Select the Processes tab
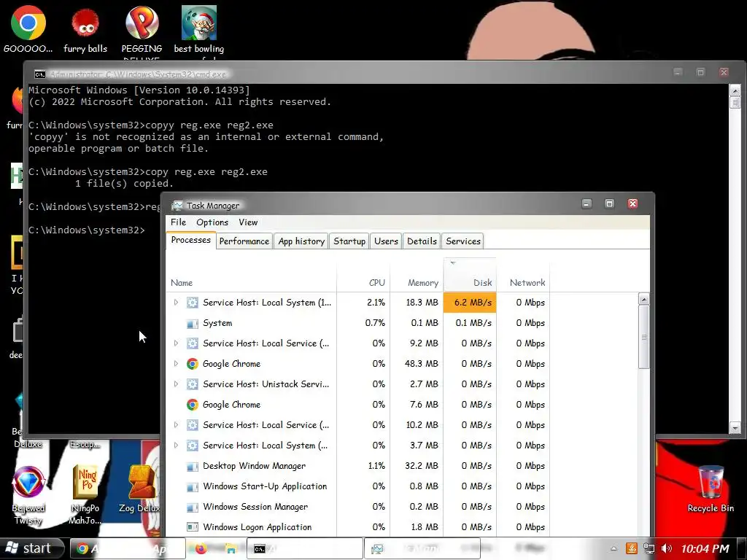 190,240
